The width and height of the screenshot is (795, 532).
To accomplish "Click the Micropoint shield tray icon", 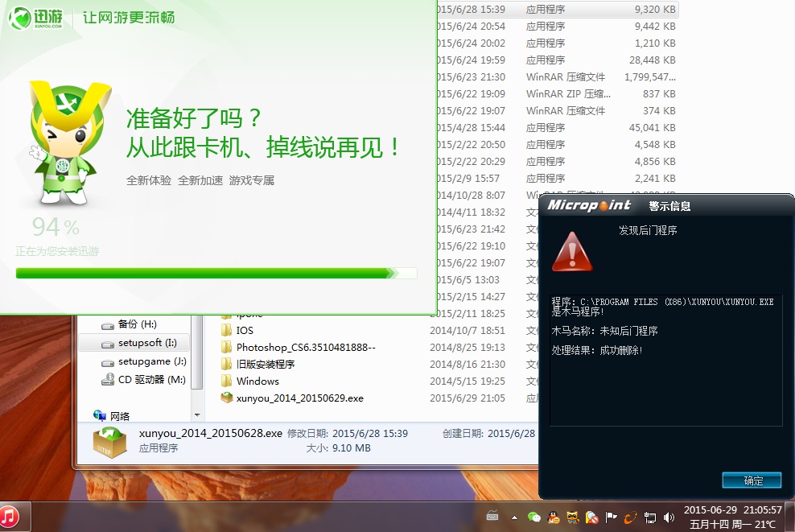I will pyautogui.click(x=591, y=518).
